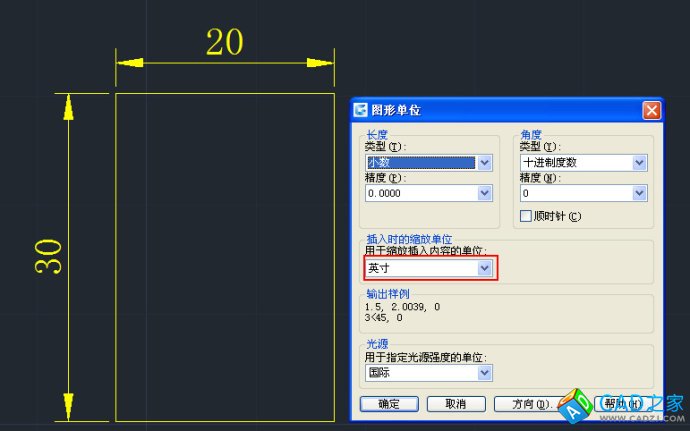Click the top arrowhead of the 30 dimension
Image resolution: width=690 pixels, height=431 pixels.
(68, 104)
